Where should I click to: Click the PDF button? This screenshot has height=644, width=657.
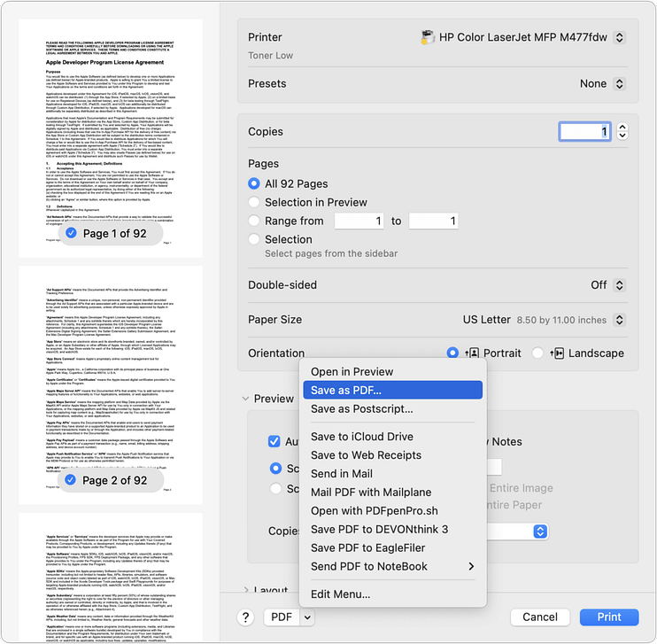[282, 617]
